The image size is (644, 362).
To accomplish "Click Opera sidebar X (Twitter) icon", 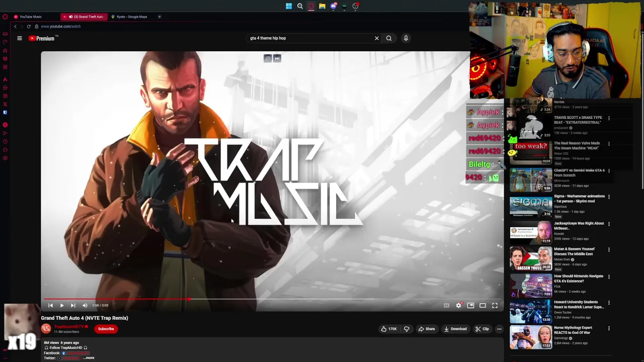I will [x=5, y=104].
